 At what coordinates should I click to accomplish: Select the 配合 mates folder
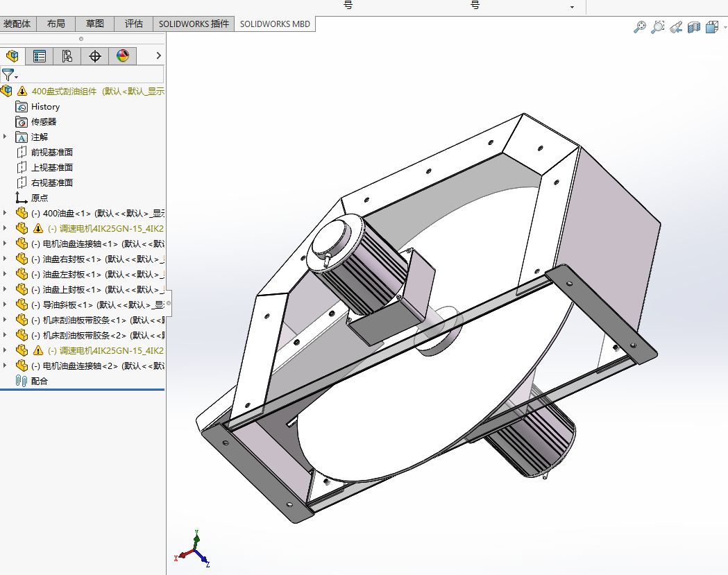40,381
